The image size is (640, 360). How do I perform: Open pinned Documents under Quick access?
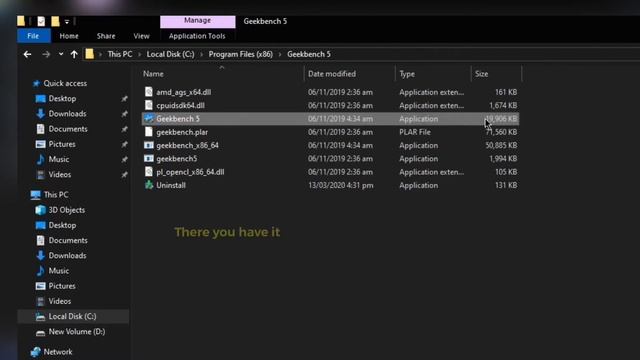68,129
